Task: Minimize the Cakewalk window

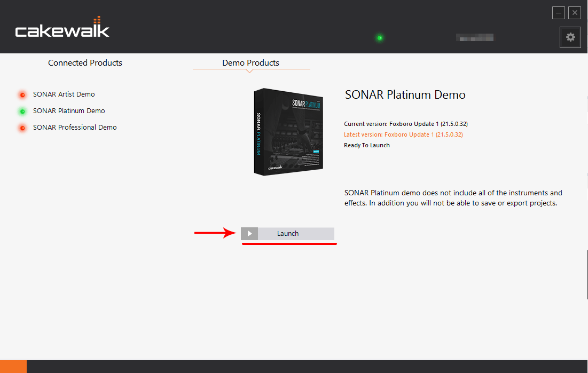Action: click(559, 13)
